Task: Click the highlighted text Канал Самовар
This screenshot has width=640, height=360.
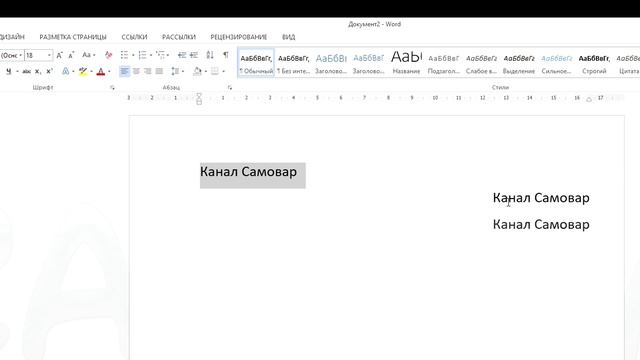Action: (248, 172)
